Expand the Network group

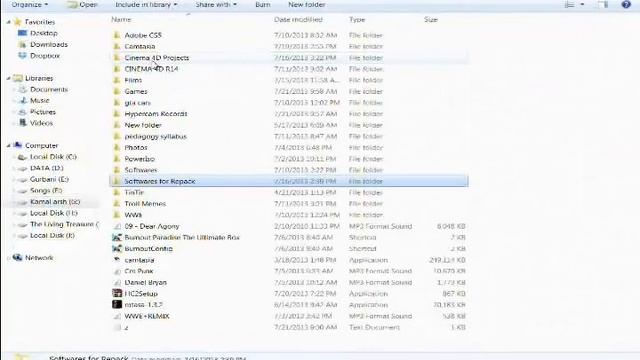pyautogui.click(x=9, y=258)
